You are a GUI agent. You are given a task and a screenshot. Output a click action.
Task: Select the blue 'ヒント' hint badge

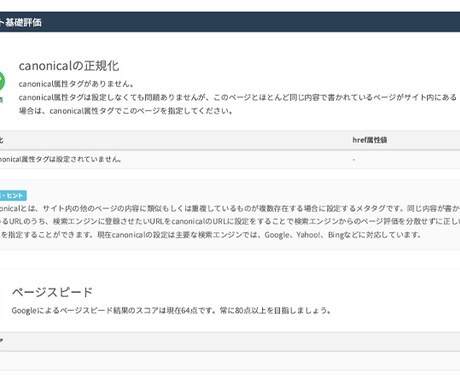click(13, 195)
